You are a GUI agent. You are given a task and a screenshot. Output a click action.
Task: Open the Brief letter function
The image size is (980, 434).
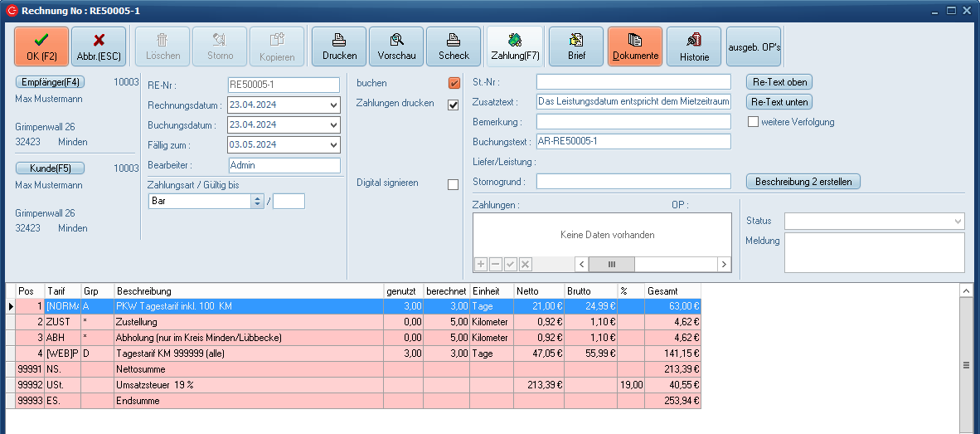576,46
